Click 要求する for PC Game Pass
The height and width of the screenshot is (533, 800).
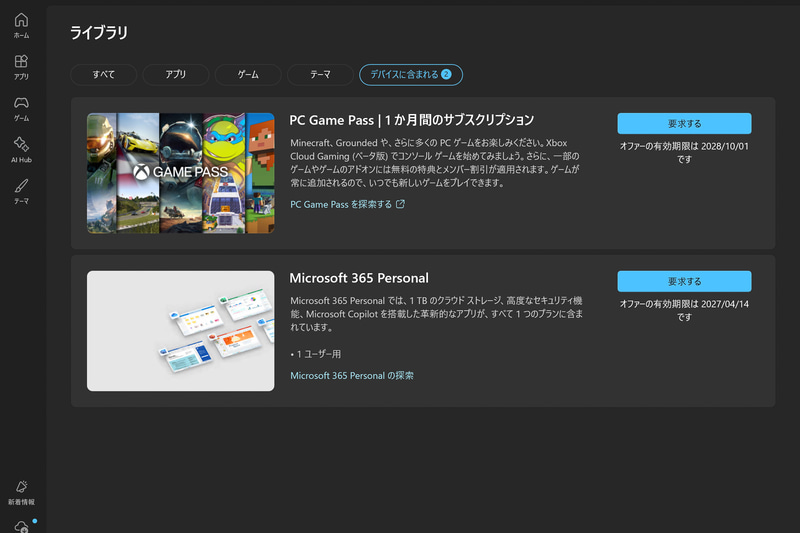pyautogui.click(x=684, y=123)
